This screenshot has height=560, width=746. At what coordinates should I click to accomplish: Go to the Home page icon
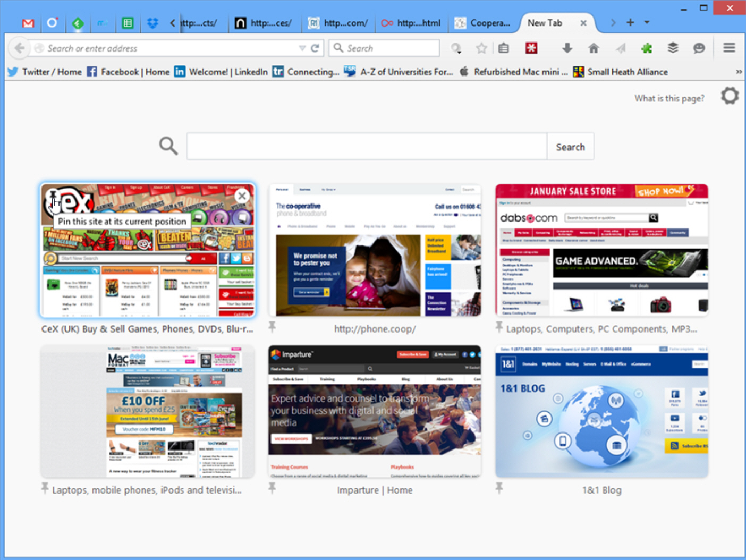(x=594, y=48)
